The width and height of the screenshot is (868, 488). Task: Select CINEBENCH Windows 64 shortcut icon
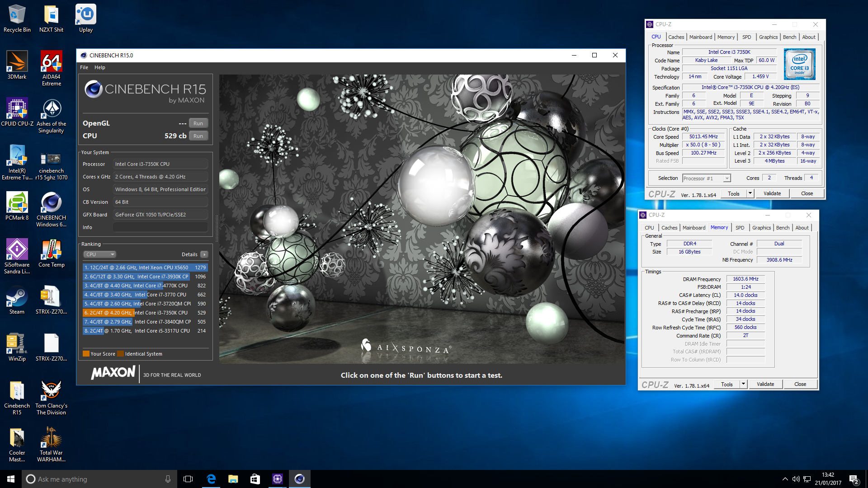51,209
